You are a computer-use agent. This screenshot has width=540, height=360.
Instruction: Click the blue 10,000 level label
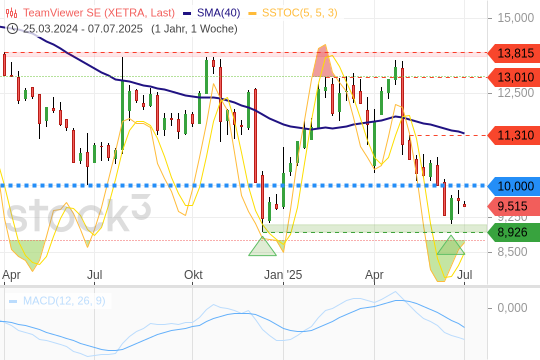click(x=514, y=186)
